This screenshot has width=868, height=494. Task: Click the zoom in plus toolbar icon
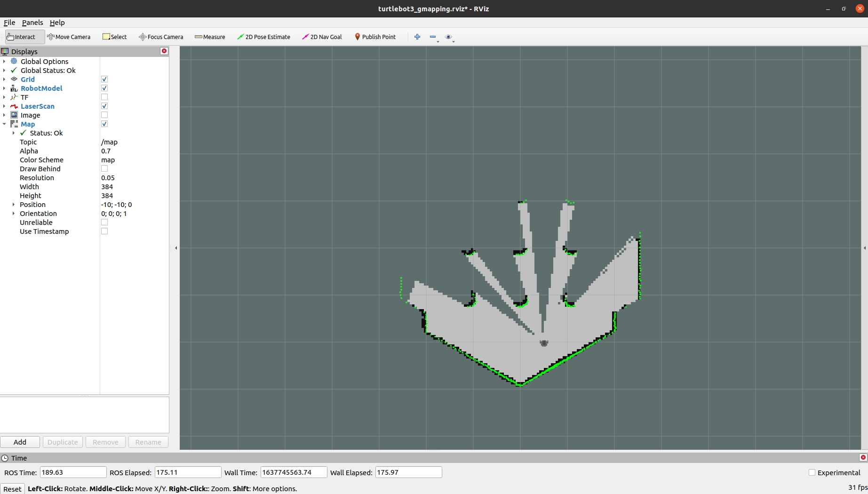(417, 37)
